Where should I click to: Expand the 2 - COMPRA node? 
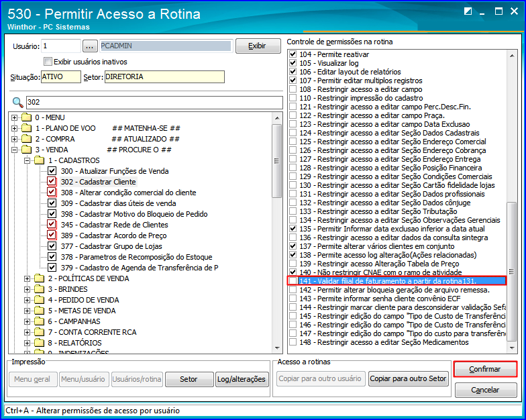coord(15,140)
